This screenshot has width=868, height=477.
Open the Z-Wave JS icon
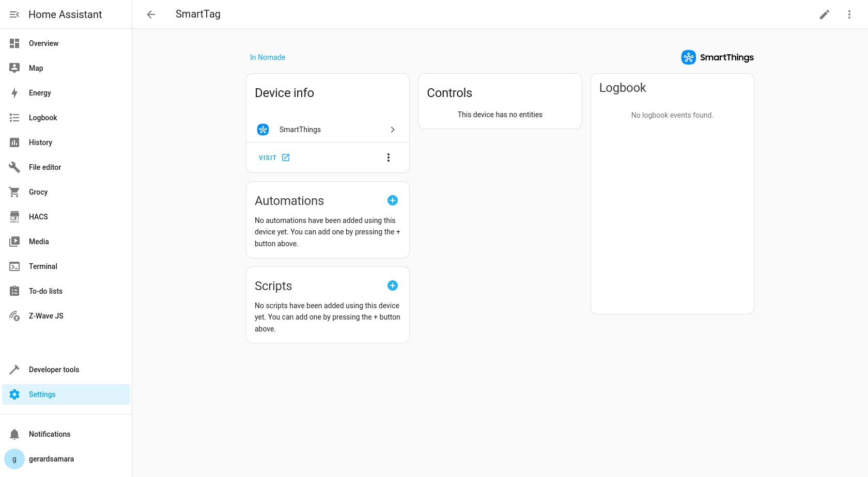(14, 316)
